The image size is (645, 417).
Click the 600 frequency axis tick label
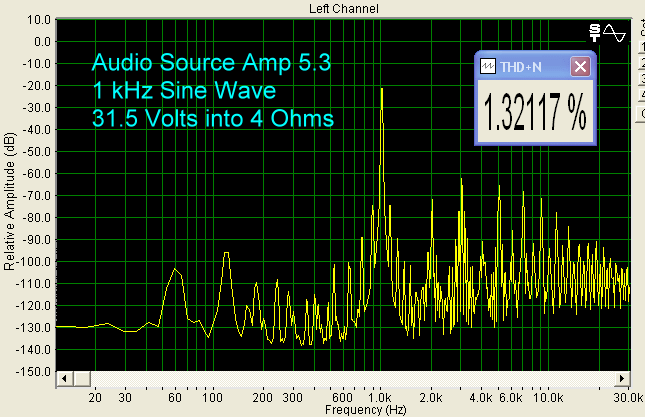[343, 398]
